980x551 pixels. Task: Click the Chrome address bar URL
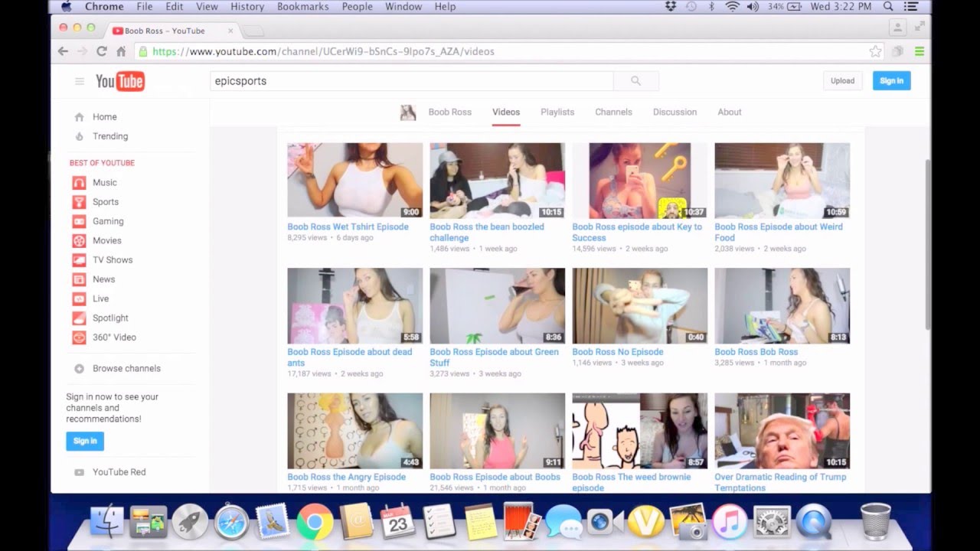pyautogui.click(x=323, y=51)
